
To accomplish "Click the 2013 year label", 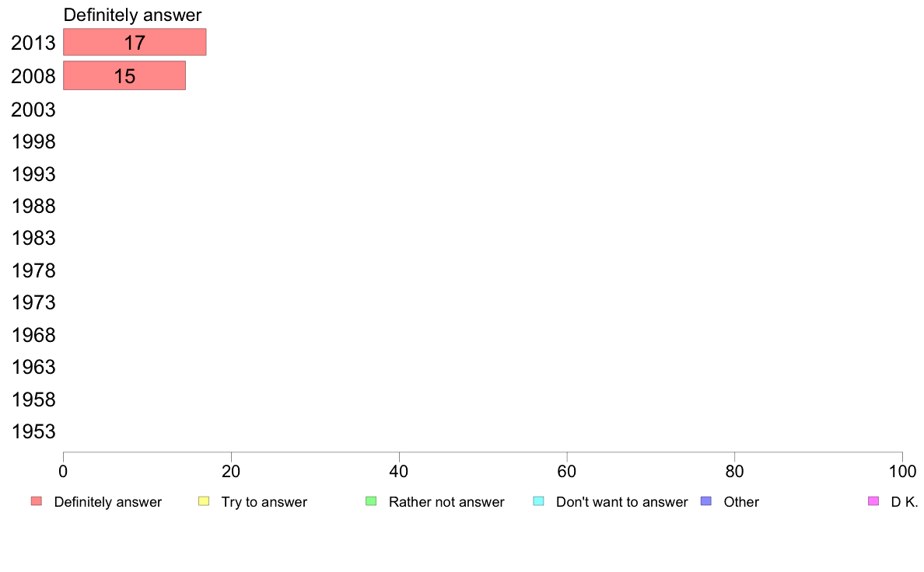I will click(33, 43).
